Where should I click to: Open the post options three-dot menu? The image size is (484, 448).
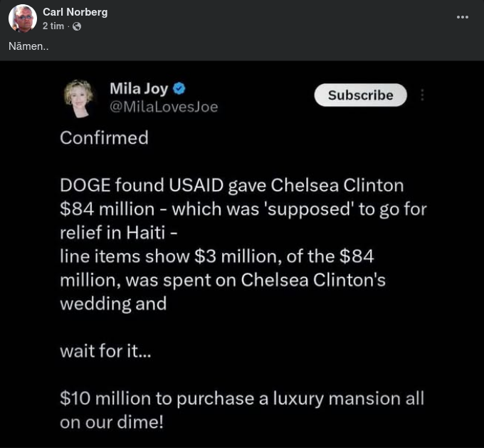click(463, 17)
